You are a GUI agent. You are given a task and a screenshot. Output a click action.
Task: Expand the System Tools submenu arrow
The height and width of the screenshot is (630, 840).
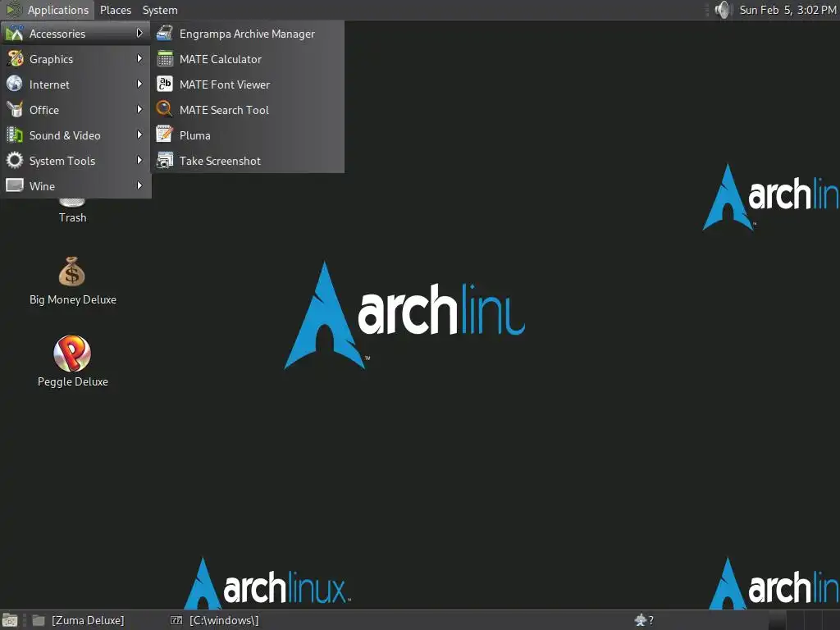[x=139, y=160]
